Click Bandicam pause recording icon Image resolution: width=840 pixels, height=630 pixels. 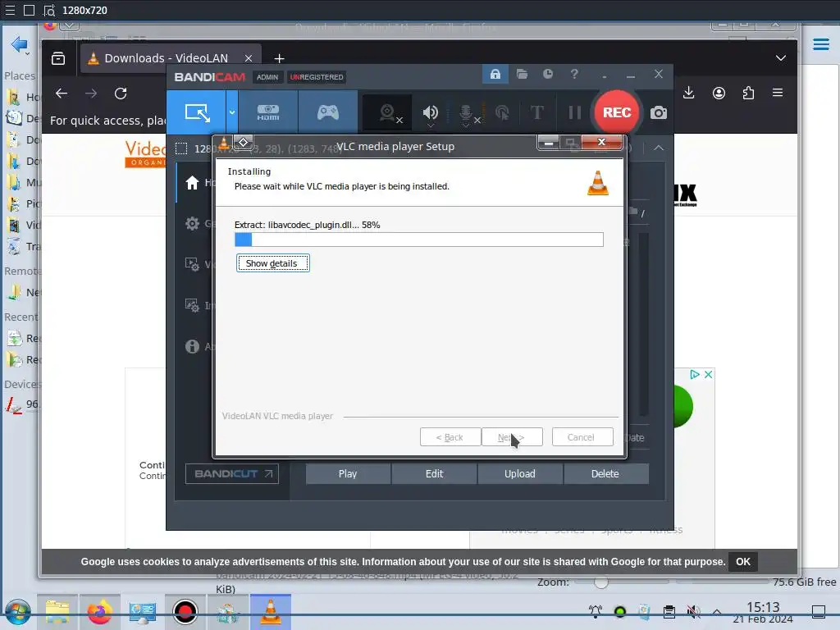[x=575, y=112]
